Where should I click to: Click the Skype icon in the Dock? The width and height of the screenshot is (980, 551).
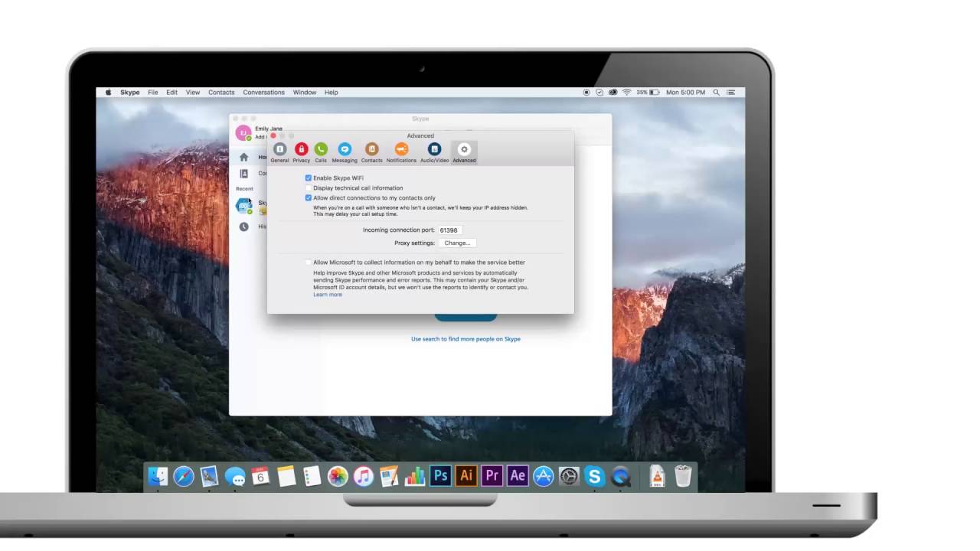(594, 476)
